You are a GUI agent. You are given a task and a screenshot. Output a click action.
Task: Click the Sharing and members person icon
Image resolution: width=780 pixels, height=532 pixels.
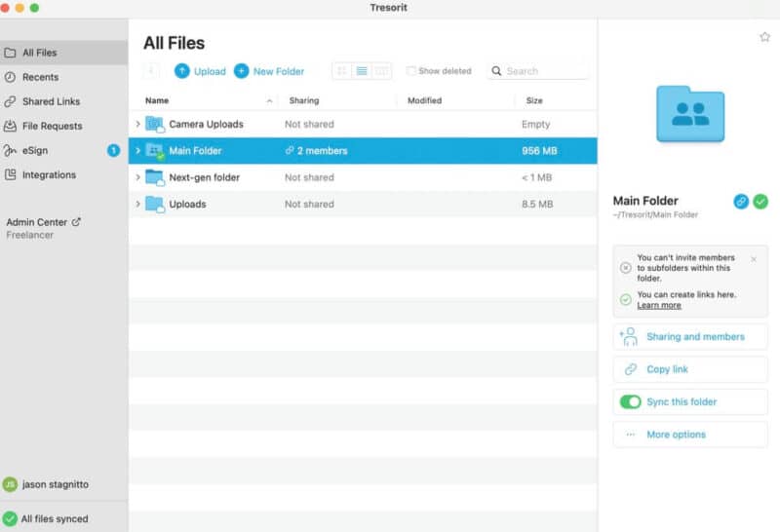[629, 336]
